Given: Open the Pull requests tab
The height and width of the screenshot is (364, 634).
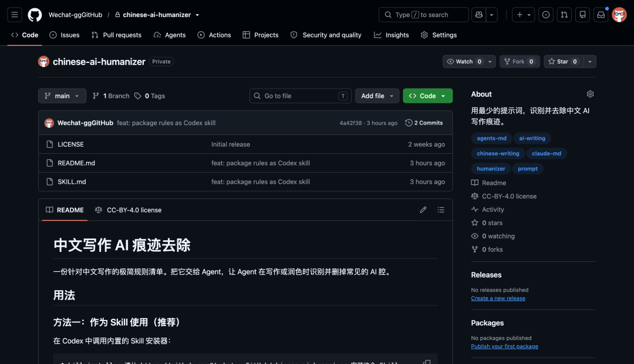Looking at the screenshot, I should [116, 35].
